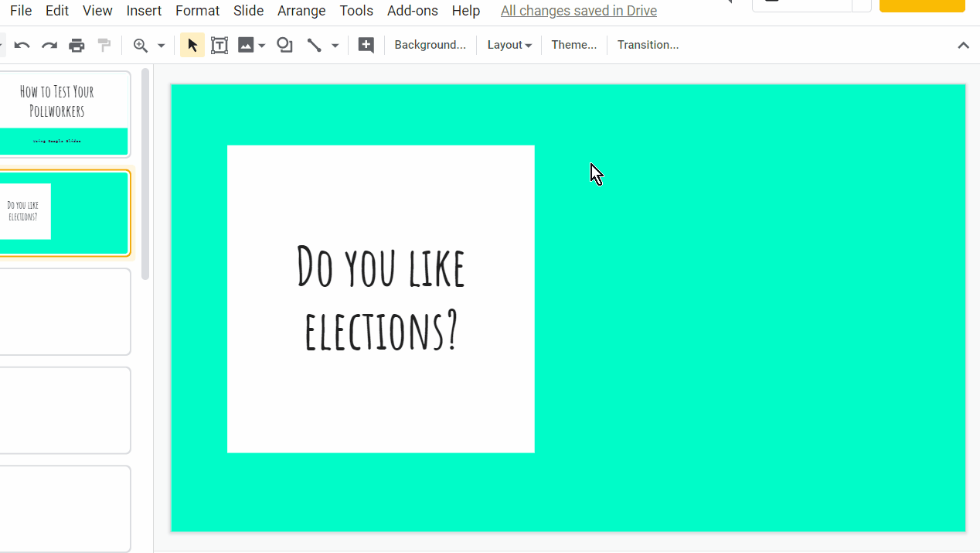Click the Undo arrow icon
The image size is (980, 553).
tap(22, 46)
